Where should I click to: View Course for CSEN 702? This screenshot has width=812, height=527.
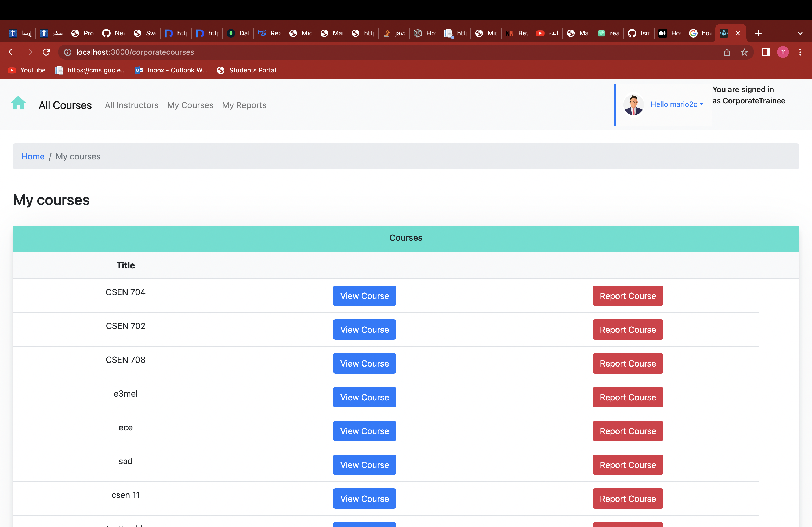pyautogui.click(x=364, y=329)
